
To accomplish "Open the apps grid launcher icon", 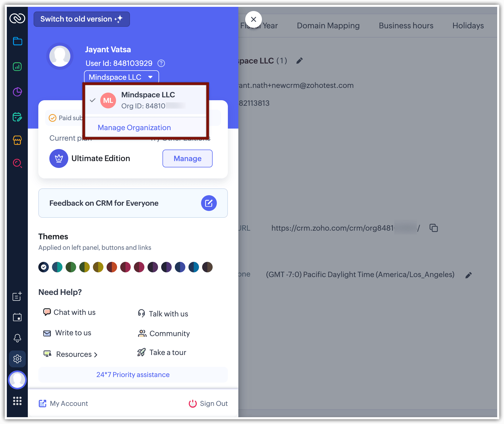I will coord(17,401).
